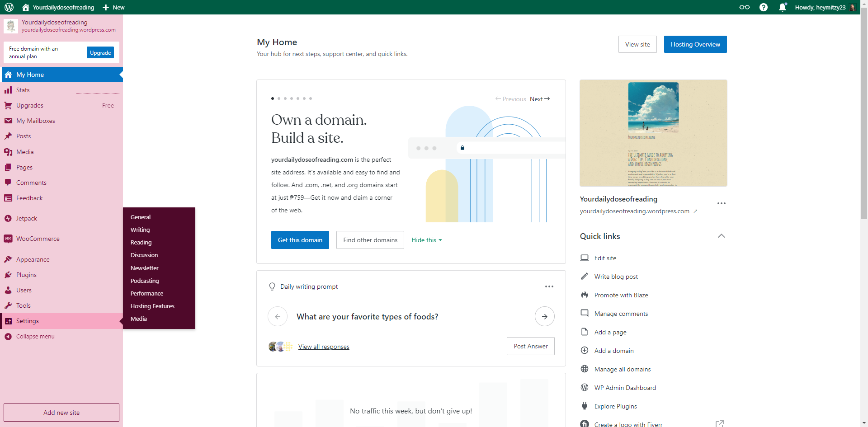Open the New content menu in admin bar

pyautogui.click(x=113, y=7)
